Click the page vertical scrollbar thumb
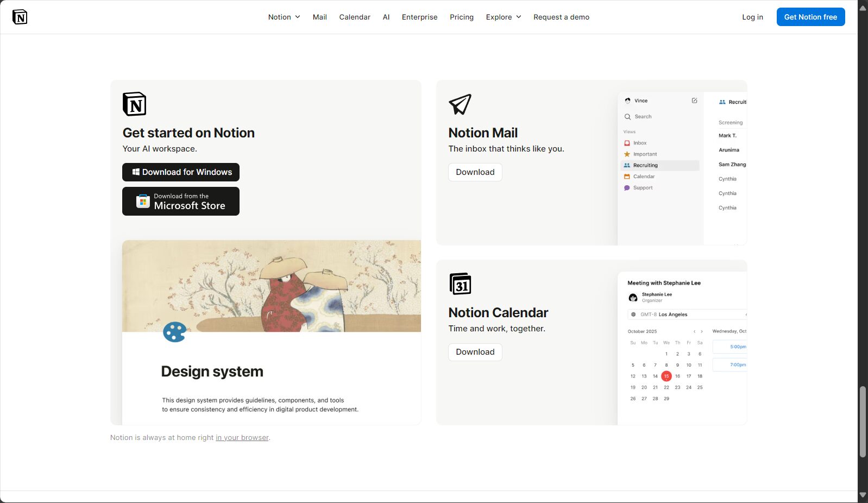Screen dimensions: 868x503 (x=863, y=422)
